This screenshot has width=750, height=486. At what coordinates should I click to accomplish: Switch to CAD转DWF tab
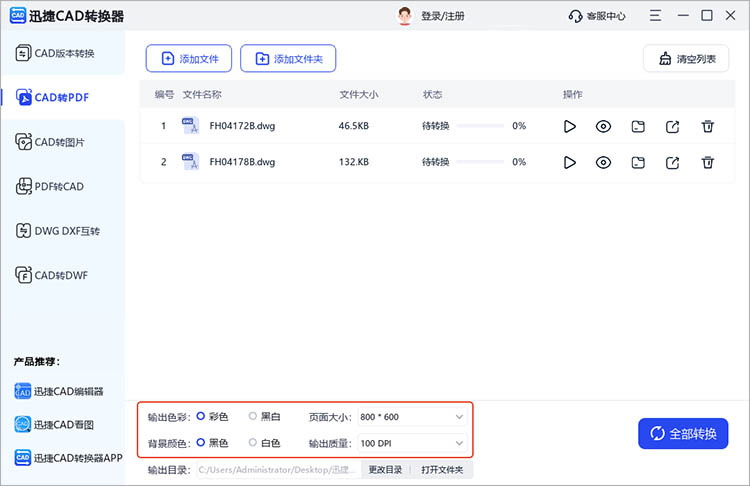point(63,275)
